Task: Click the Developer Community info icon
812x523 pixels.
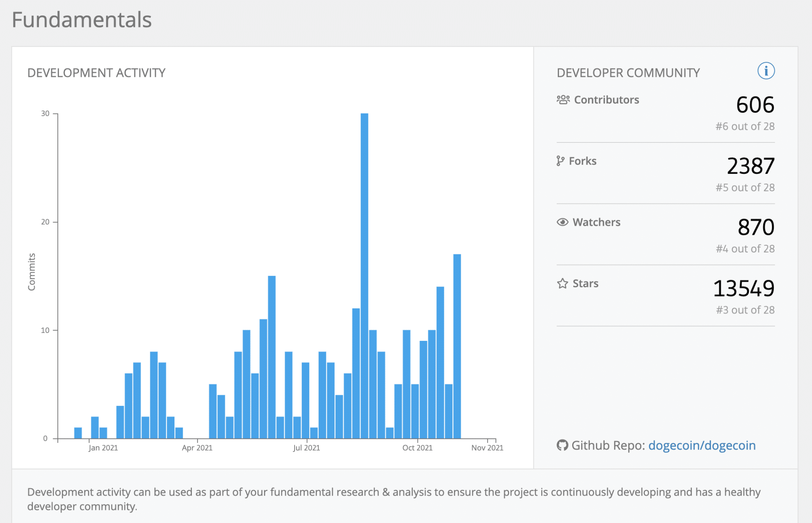Action: pyautogui.click(x=766, y=71)
